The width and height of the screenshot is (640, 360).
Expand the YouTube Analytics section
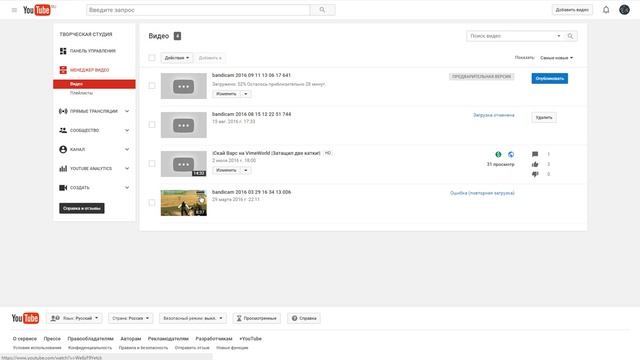(x=127, y=168)
